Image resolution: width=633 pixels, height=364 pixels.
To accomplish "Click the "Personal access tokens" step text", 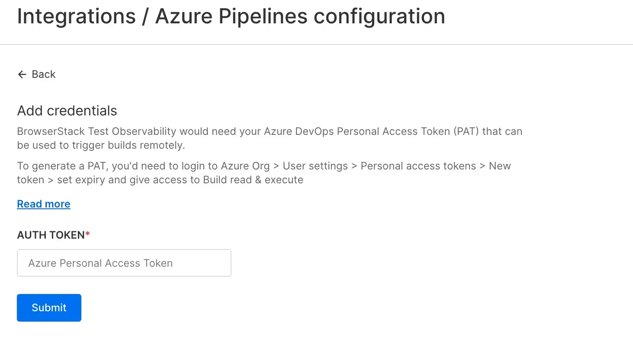I will 418,166.
